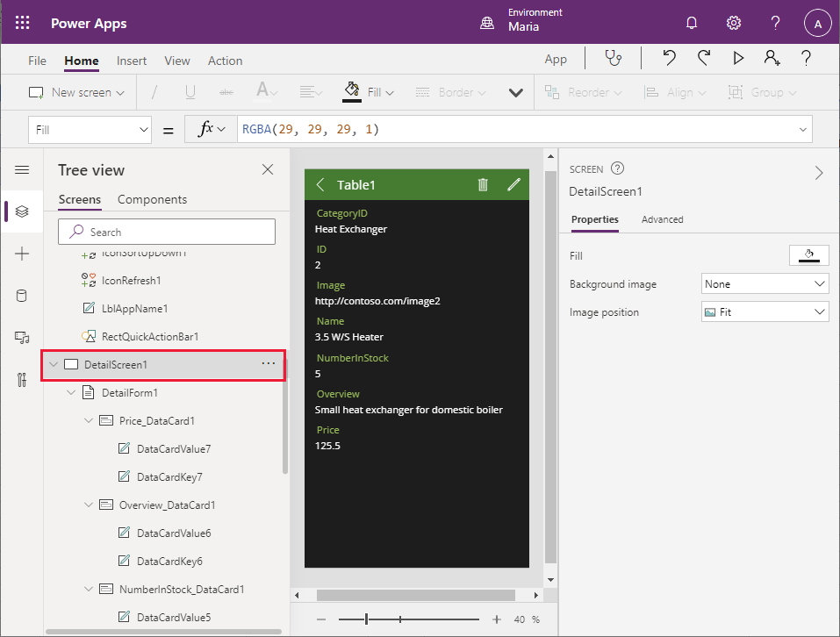
Task: Switch to the Advanced tab
Action: (662, 219)
